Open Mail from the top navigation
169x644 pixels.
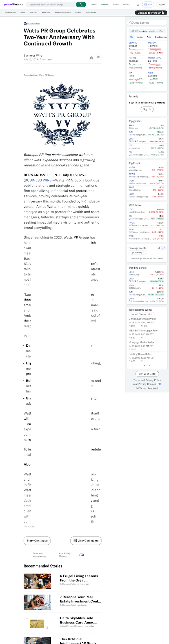(148, 5)
